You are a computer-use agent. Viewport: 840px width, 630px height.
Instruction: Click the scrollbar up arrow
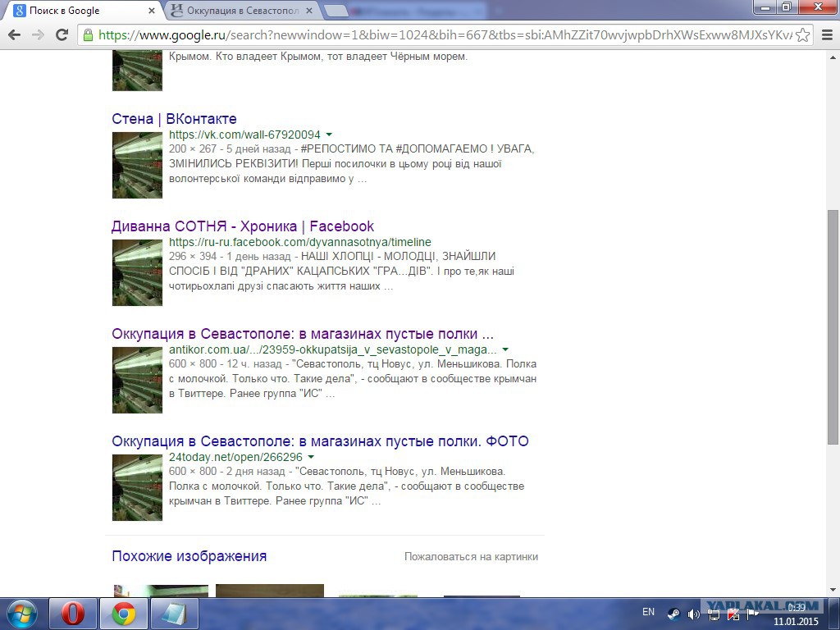click(833, 57)
